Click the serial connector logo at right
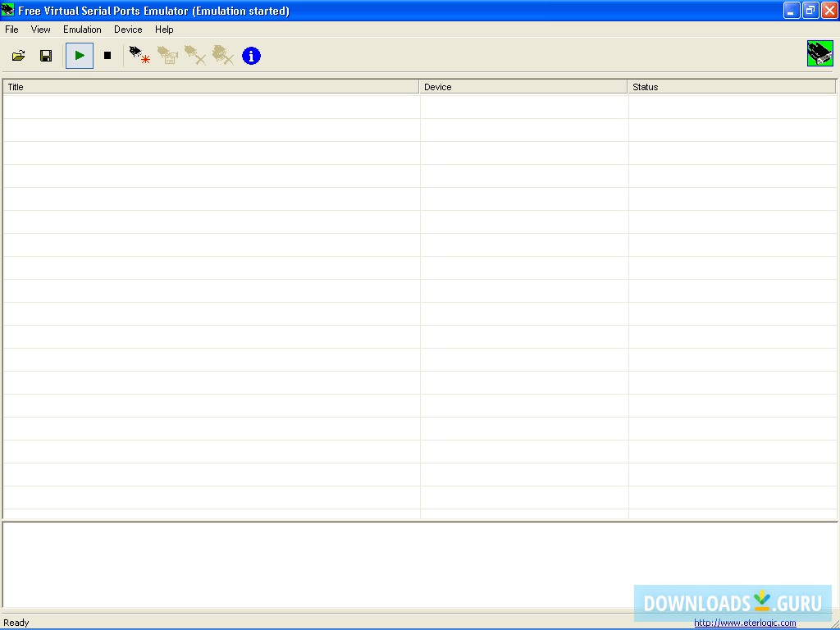840x630 pixels. click(x=820, y=53)
